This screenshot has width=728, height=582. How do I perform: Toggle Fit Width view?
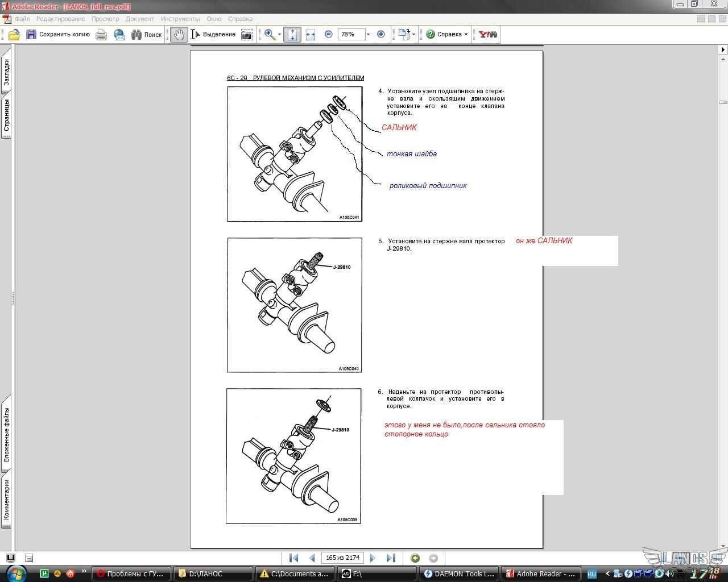click(x=311, y=35)
